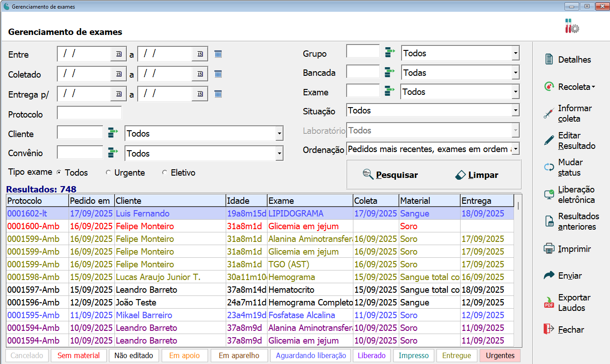The image size is (610, 364).
Task: Sort by the Cliente column header
Action: (x=170, y=201)
